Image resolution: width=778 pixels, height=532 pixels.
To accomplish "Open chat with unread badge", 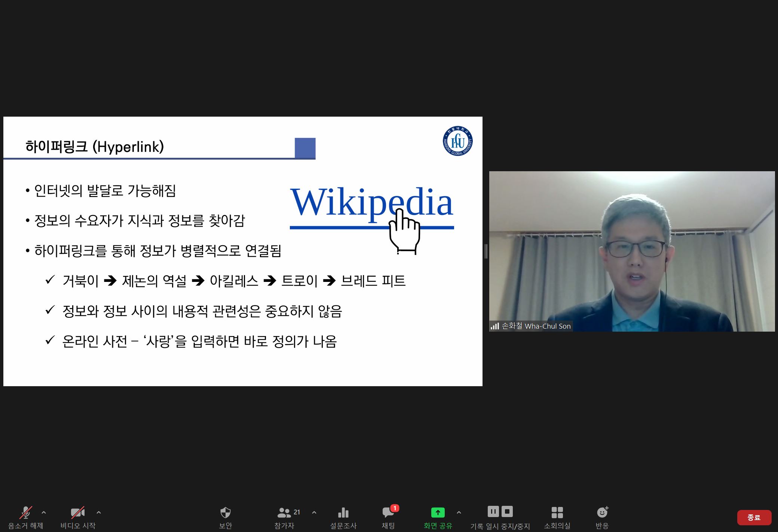I will coord(388,513).
